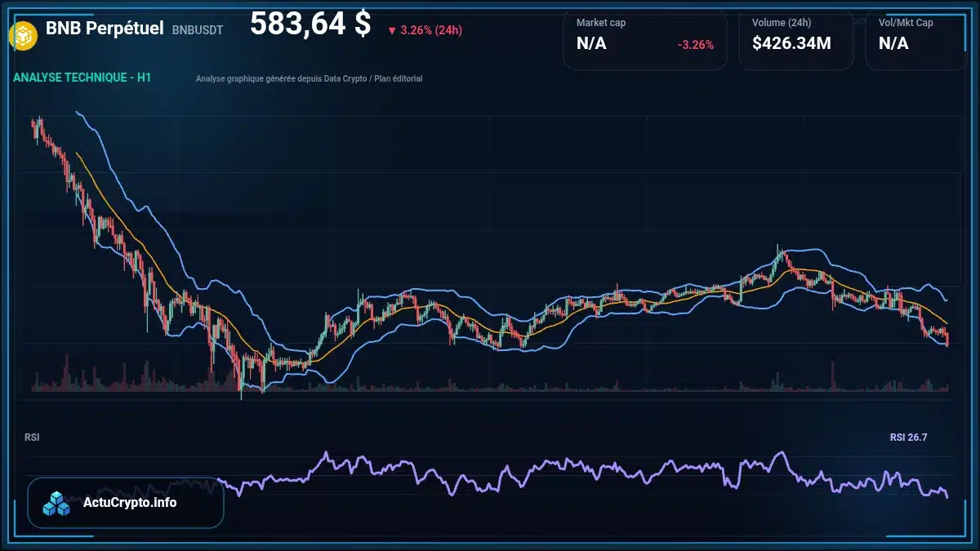Click the RSI label left of indicator
Image resolution: width=980 pixels, height=551 pixels.
(x=32, y=438)
